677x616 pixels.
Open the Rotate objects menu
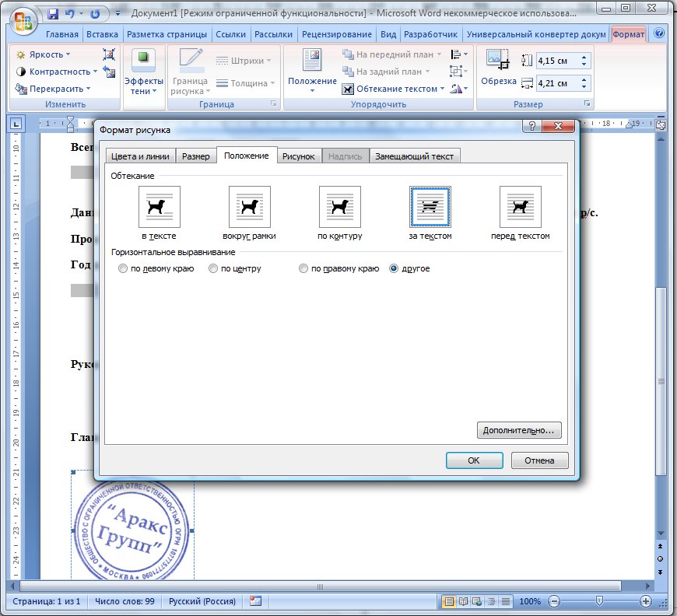(x=458, y=89)
